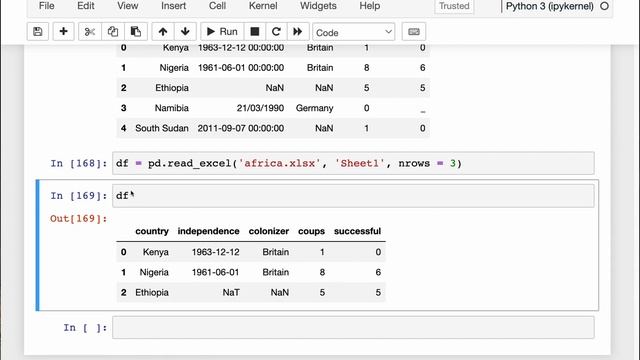The image size is (640, 360).
Task: Click '21/03/1990' date in upper table
Action: pyautogui.click(x=260, y=108)
